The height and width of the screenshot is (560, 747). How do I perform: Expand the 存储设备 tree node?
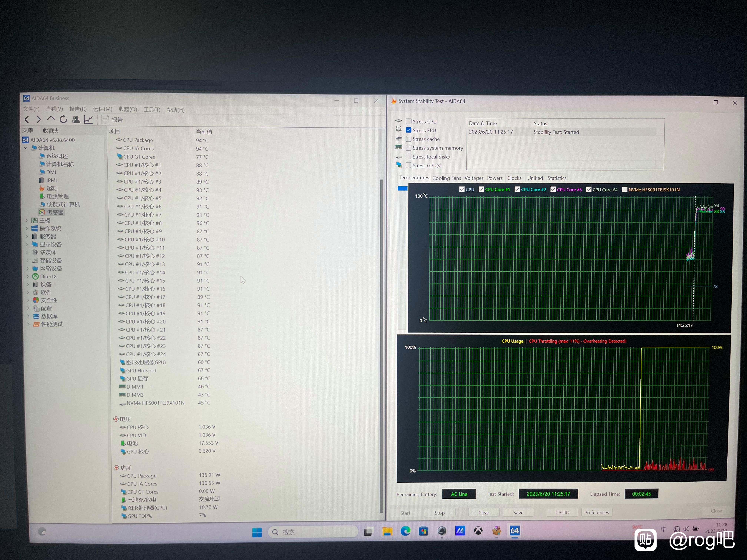pos(27,260)
